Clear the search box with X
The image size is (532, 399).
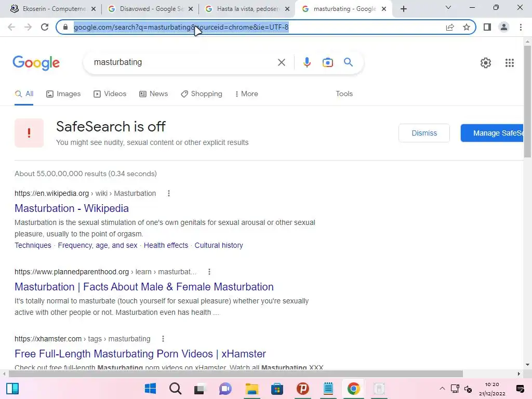click(x=281, y=62)
